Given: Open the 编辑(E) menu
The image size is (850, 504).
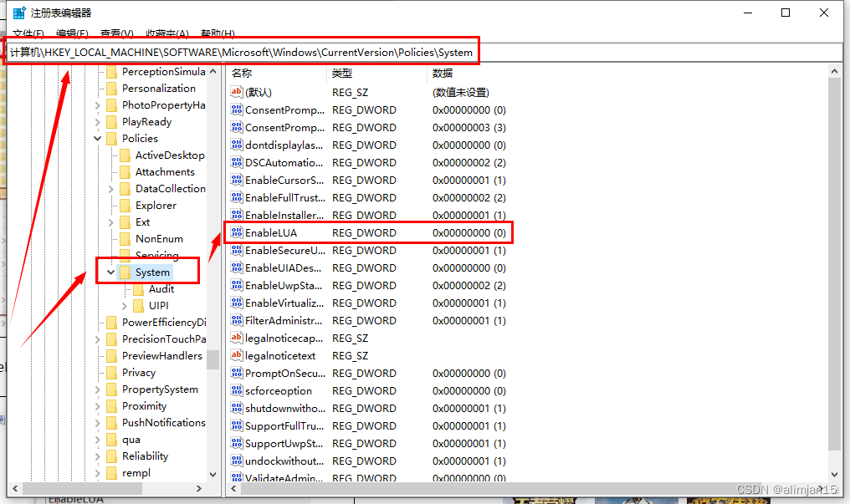Looking at the screenshot, I should tap(72, 33).
